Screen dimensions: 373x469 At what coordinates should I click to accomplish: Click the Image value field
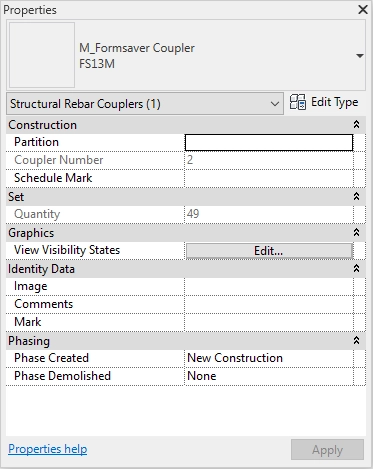(x=269, y=286)
